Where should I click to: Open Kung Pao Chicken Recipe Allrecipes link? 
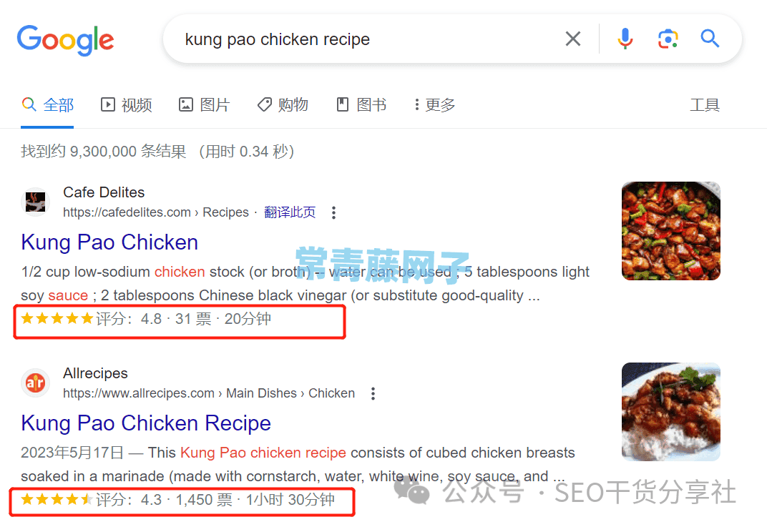point(146,423)
